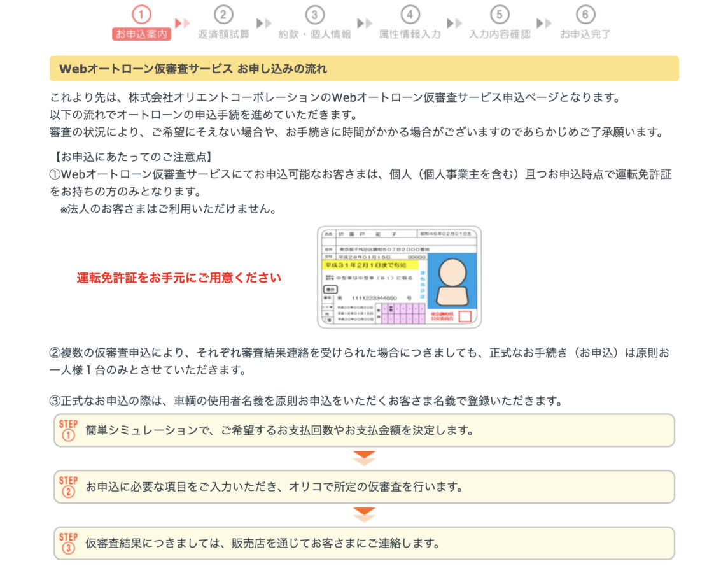Click the line これより先は、株式会社オリエントコーポレーション
The height and width of the screenshot is (573, 728).
point(335,97)
